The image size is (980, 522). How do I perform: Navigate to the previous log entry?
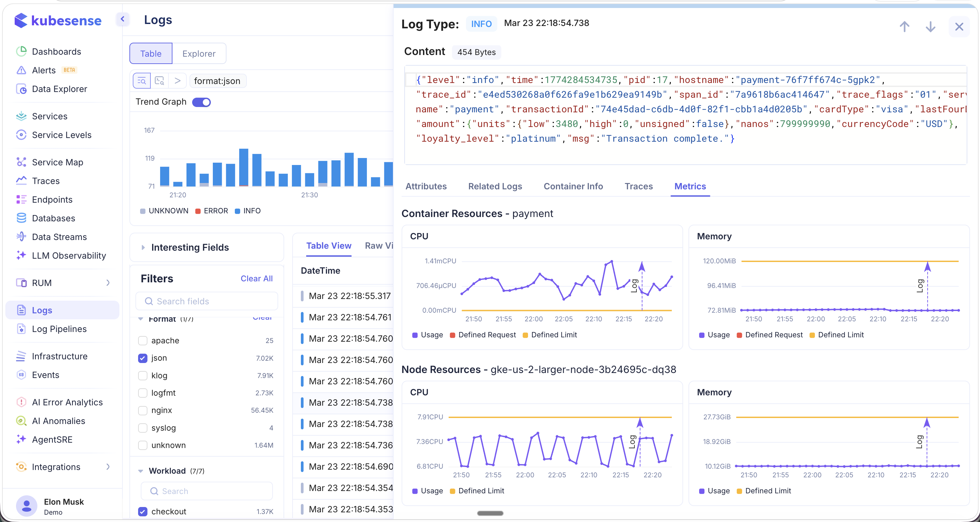point(905,27)
